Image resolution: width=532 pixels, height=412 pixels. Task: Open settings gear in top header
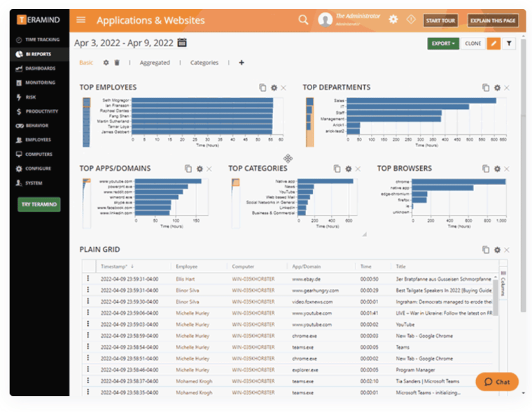393,20
